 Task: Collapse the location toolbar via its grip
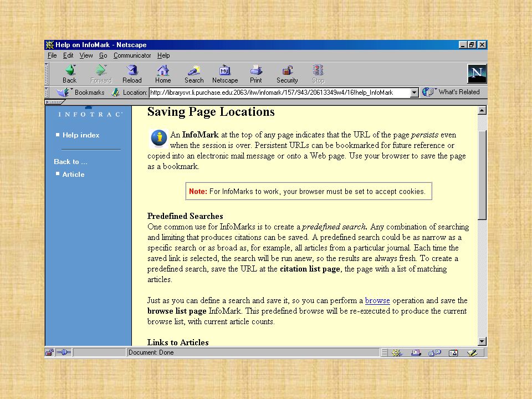coord(47,93)
